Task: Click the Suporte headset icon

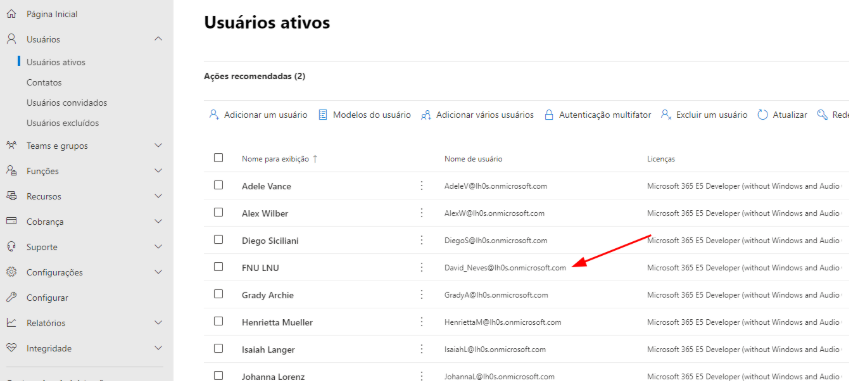Action: click(x=11, y=247)
